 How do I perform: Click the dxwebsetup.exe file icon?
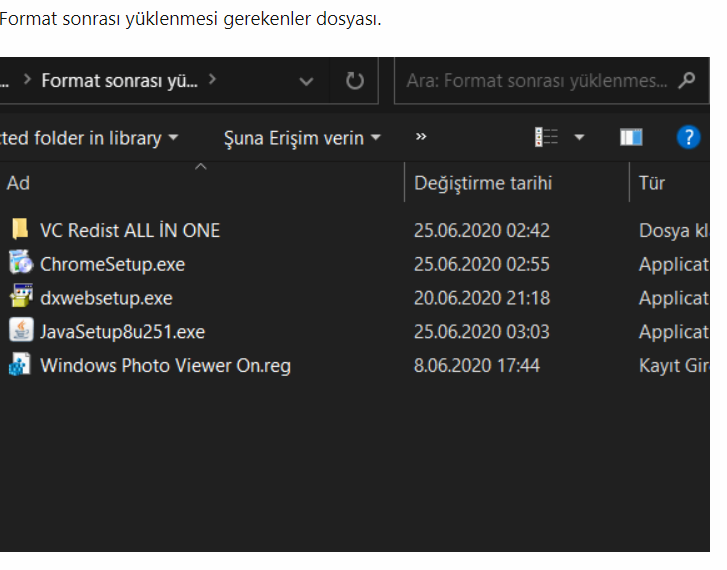20,298
